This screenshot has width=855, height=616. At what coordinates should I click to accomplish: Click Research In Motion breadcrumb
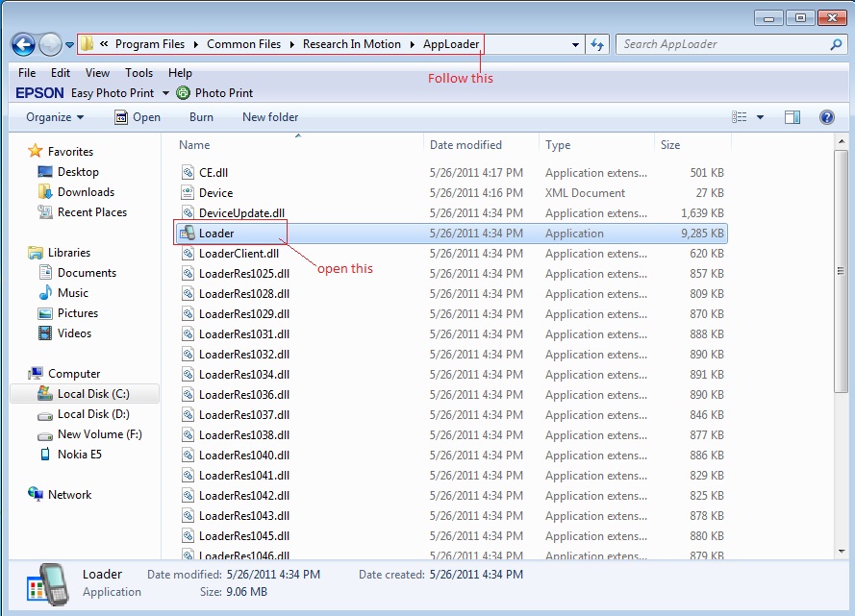click(352, 44)
